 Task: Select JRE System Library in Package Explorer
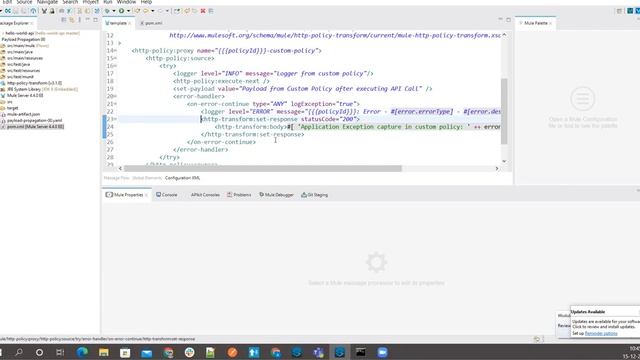pyautogui.click(x=39, y=89)
